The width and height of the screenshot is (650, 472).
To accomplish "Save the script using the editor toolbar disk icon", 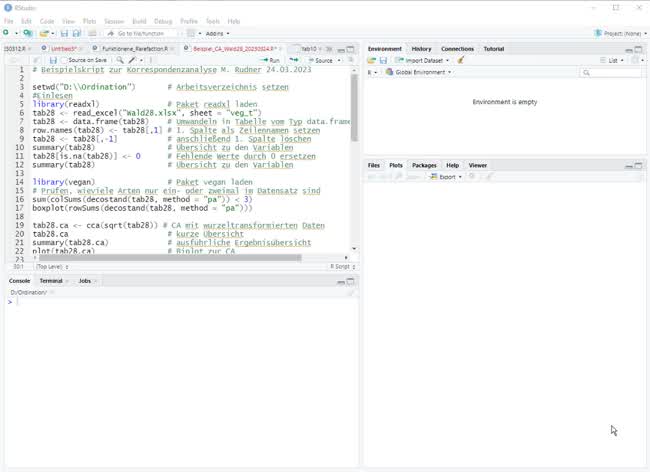I will 53,61.
